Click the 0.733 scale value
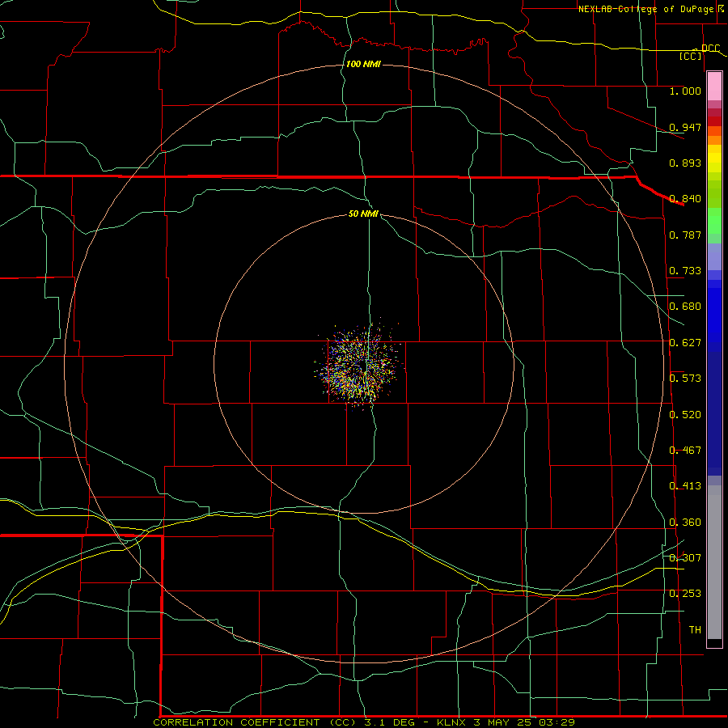This screenshot has height=728, width=728. 685,271
